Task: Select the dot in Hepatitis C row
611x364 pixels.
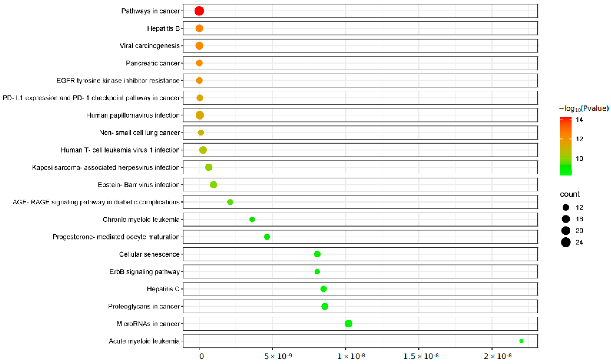Action: (x=324, y=289)
